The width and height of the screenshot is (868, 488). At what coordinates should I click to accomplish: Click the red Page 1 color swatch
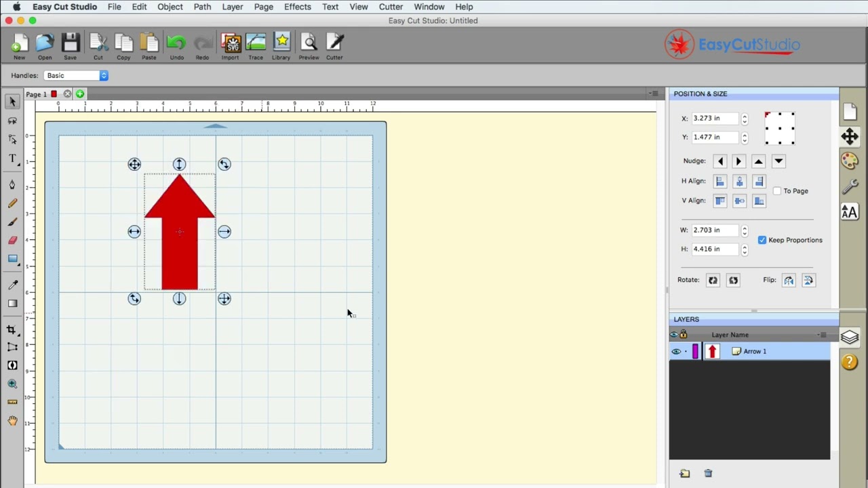click(54, 94)
